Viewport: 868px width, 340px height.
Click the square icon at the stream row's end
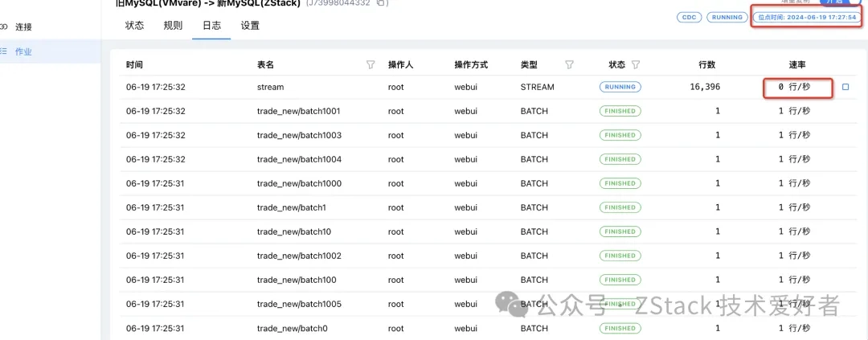point(845,87)
